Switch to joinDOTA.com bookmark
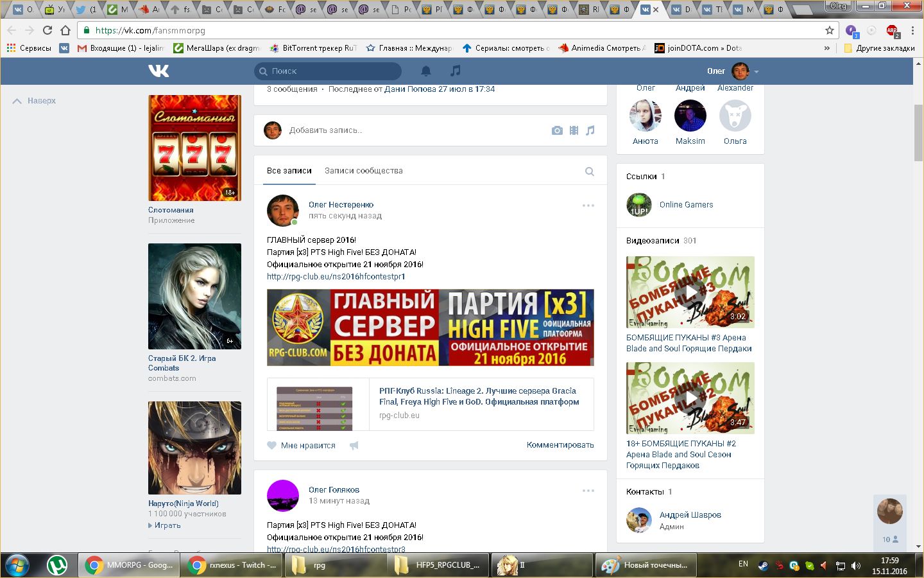 point(698,48)
